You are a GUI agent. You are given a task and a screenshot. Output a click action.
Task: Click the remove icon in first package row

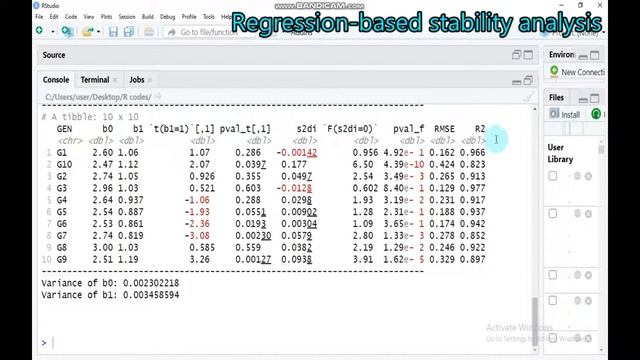click(x=588, y=176)
